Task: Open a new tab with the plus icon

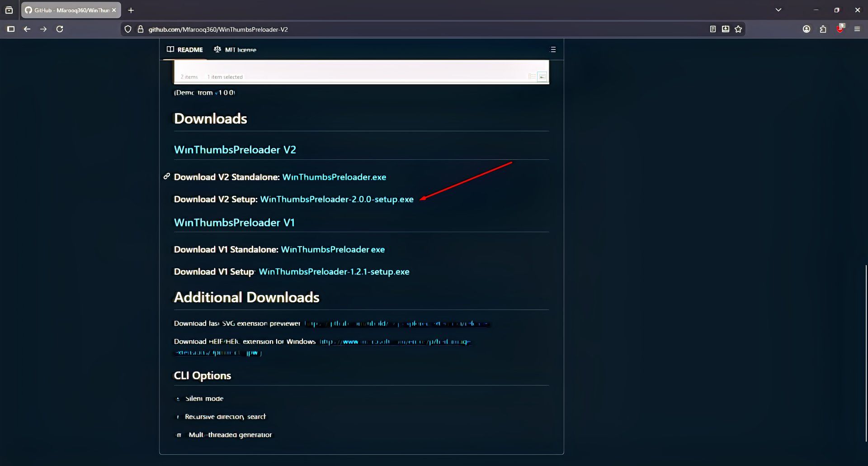Action: tap(131, 10)
